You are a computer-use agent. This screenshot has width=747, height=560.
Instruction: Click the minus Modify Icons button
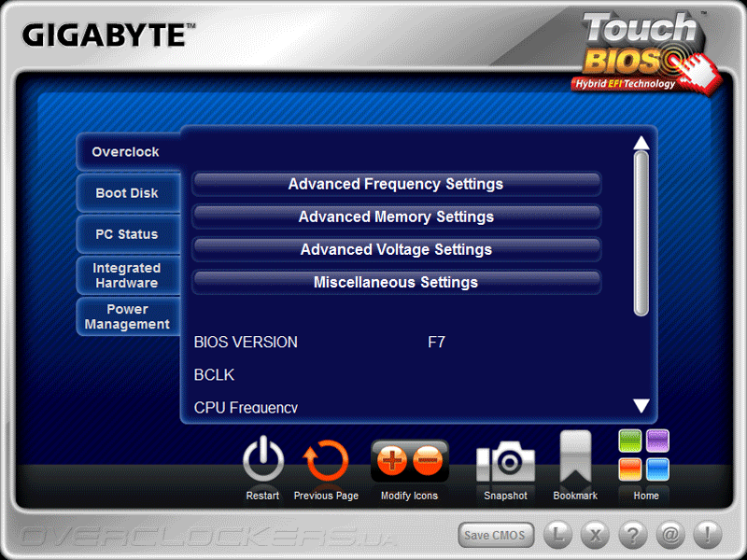pyautogui.click(x=428, y=460)
